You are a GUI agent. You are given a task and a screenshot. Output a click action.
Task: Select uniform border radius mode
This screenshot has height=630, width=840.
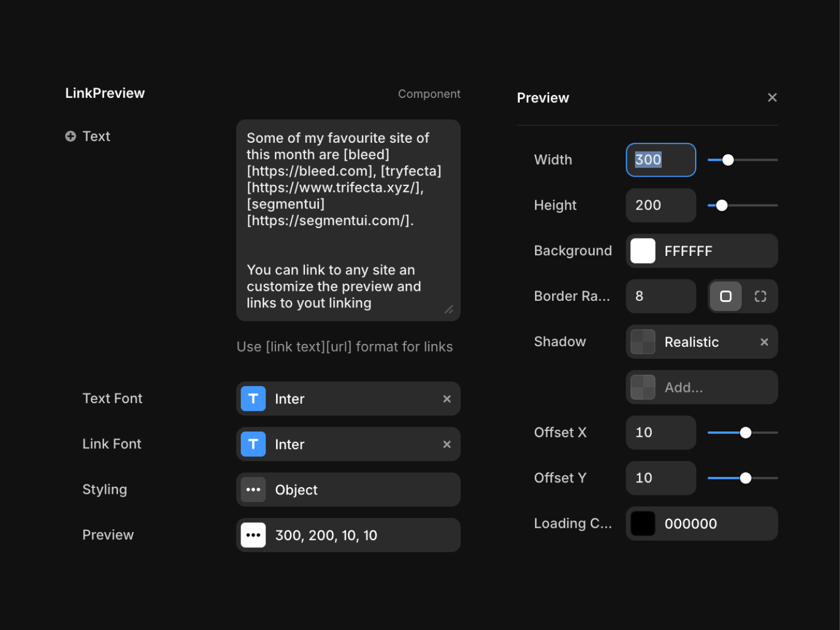click(725, 296)
